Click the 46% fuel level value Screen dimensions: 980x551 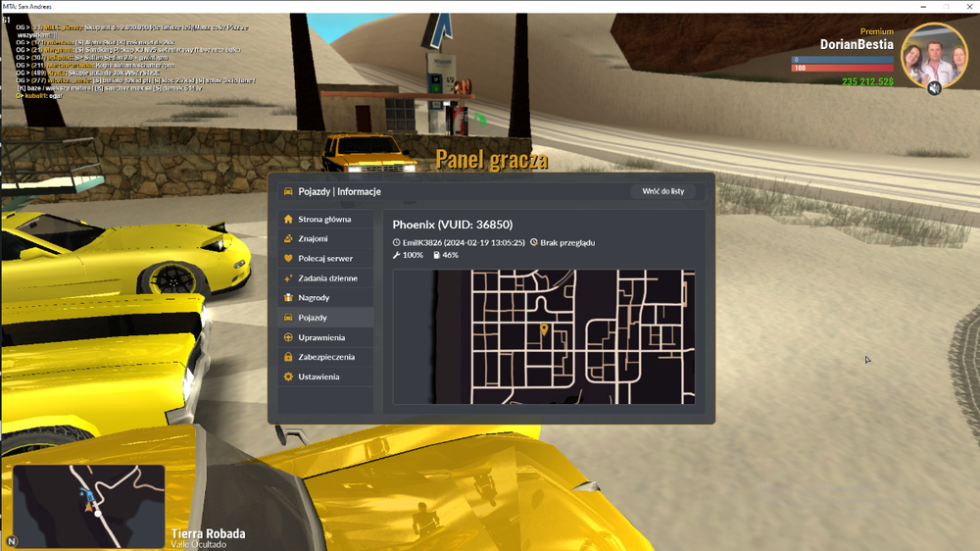pos(450,255)
